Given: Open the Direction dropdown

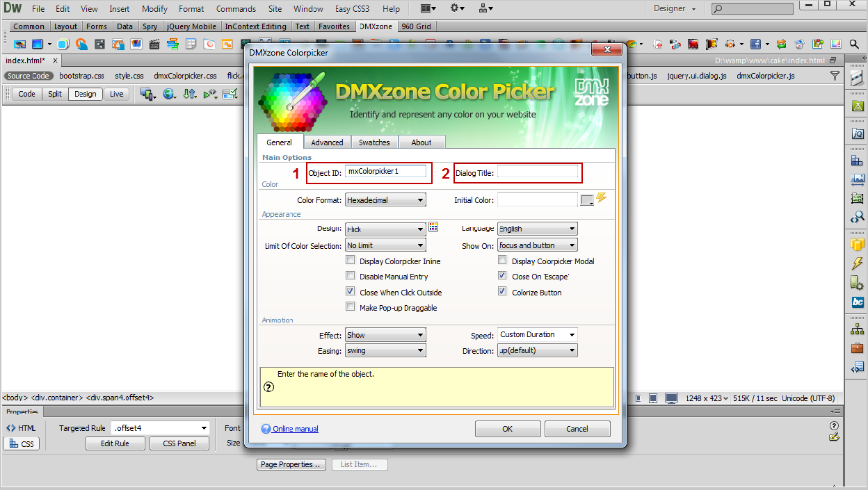Looking at the screenshot, I should 537,351.
